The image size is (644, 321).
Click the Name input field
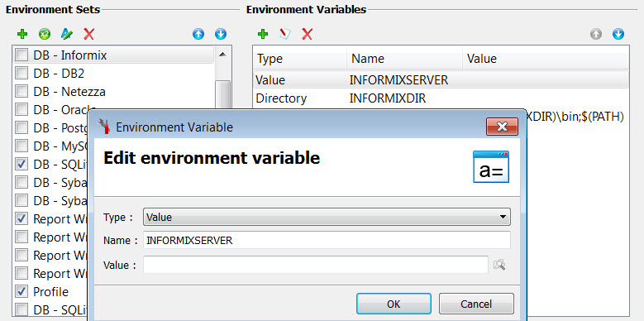click(x=327, y=240)
